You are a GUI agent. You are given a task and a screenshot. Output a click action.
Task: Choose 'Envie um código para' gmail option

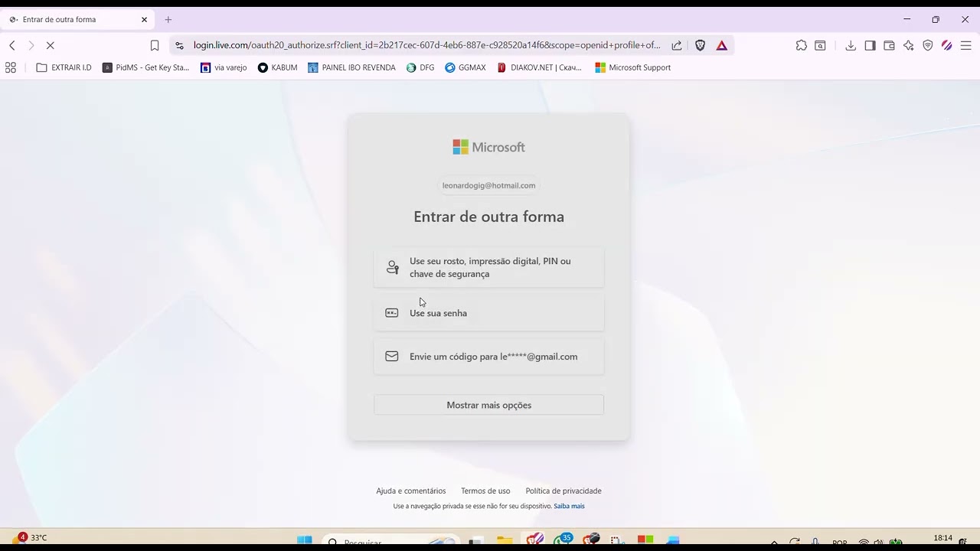tap(488, 357)
